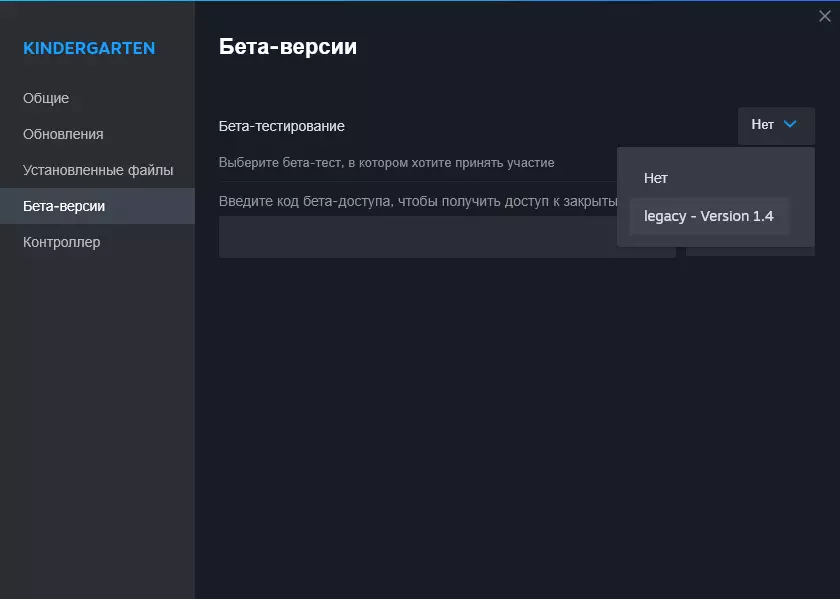Image resolution: width=840 pixels, height=599 pixels.
Task: Click the blue dropdown chevron arrow
Action: coord(790,125)
